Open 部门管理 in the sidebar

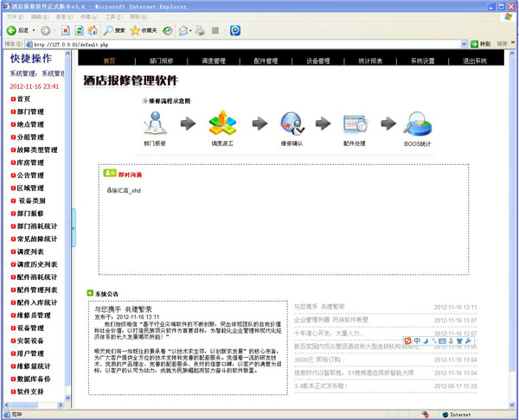click(x=30, y=111)
